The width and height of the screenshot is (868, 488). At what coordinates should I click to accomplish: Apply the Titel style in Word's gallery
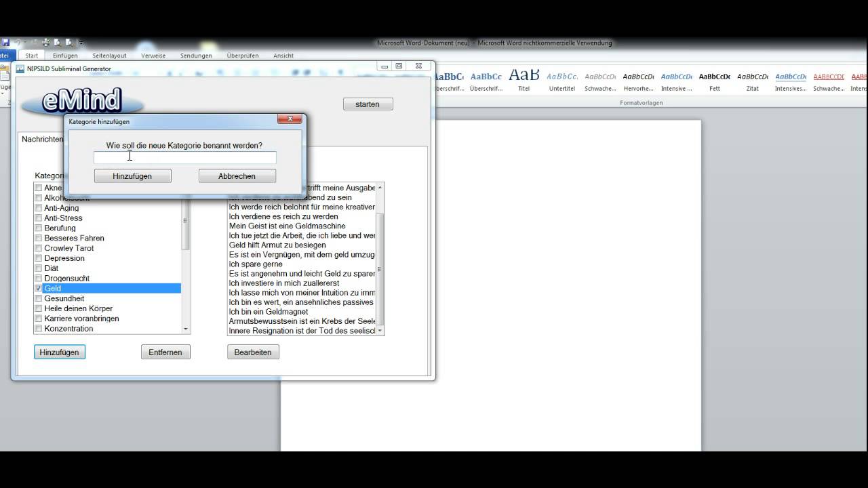tap(524, 81)
